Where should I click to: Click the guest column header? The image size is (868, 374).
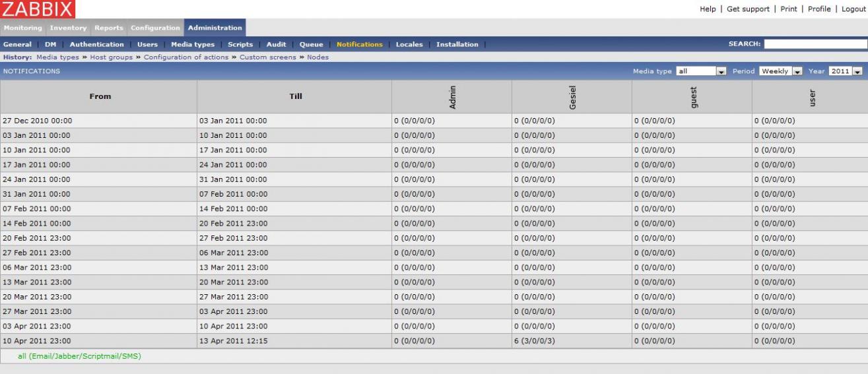(x=692, y=97)
